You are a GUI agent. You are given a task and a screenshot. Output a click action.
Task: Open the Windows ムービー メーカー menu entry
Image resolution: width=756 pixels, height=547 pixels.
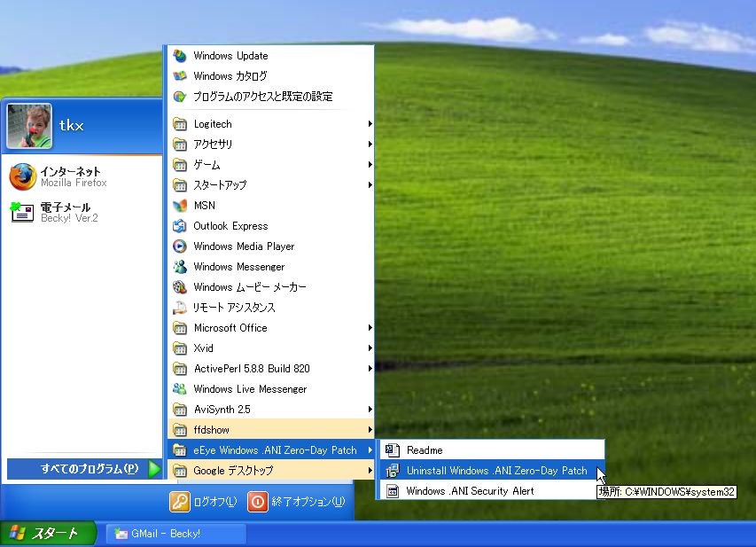tap(271, 287)
